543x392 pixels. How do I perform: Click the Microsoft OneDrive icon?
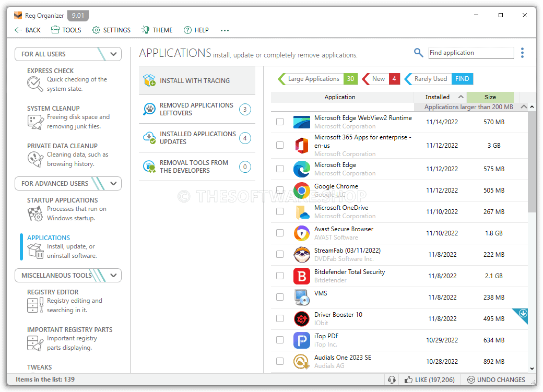tap(302, 211)
